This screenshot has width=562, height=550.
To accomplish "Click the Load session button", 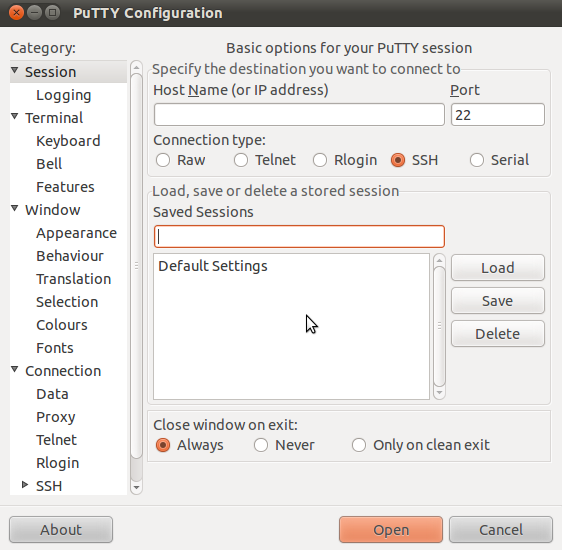I will (x=498, y=268).
